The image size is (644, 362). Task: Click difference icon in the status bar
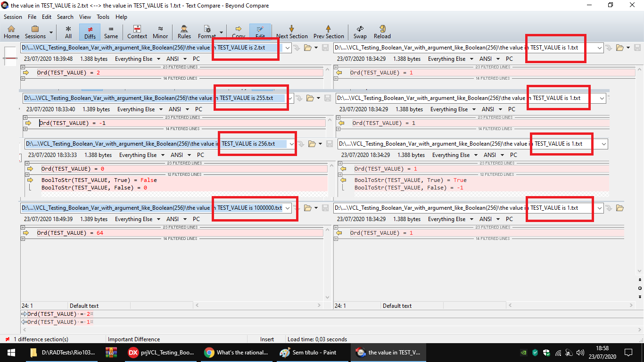(8, 339)
